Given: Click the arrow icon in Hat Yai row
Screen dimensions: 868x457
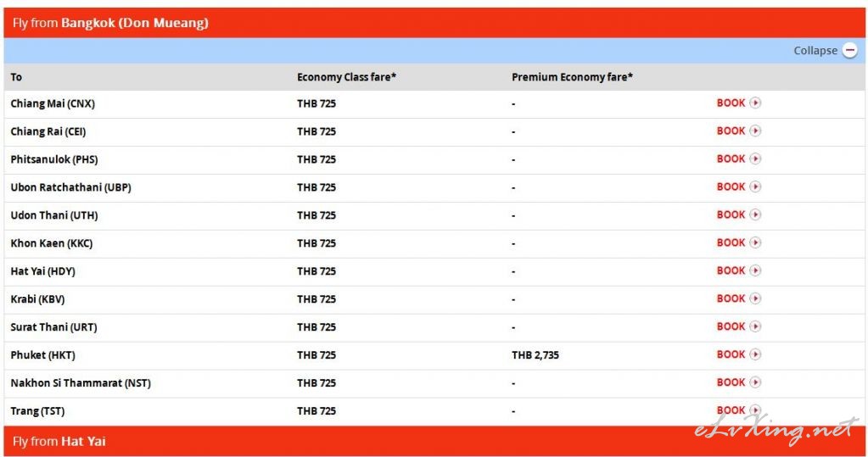Looking at the screenshot, I should (755, 270).
